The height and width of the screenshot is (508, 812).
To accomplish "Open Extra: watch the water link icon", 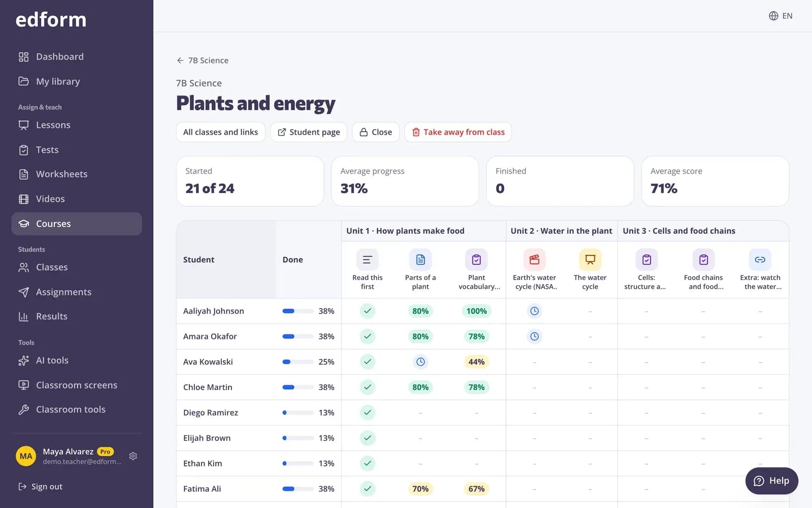I will (x=760, y=260).
